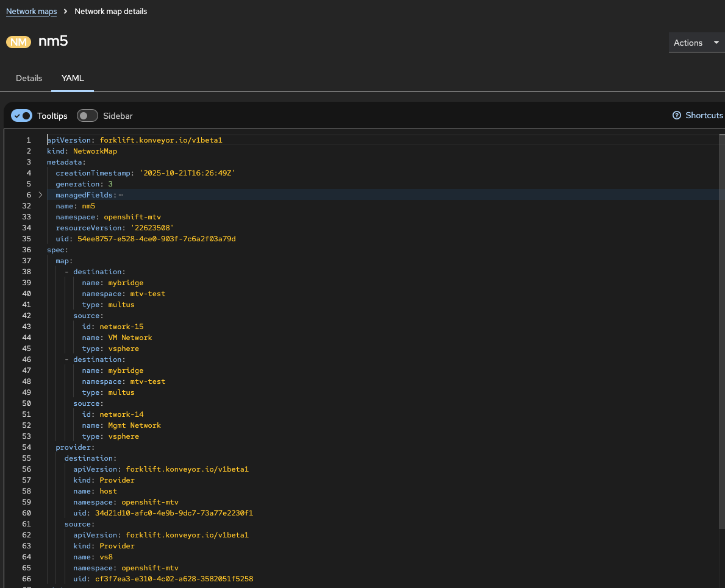Screen dimensions: 725x588
Task: Open the Shortcuts help link
Action: click(x=704, y=116)
